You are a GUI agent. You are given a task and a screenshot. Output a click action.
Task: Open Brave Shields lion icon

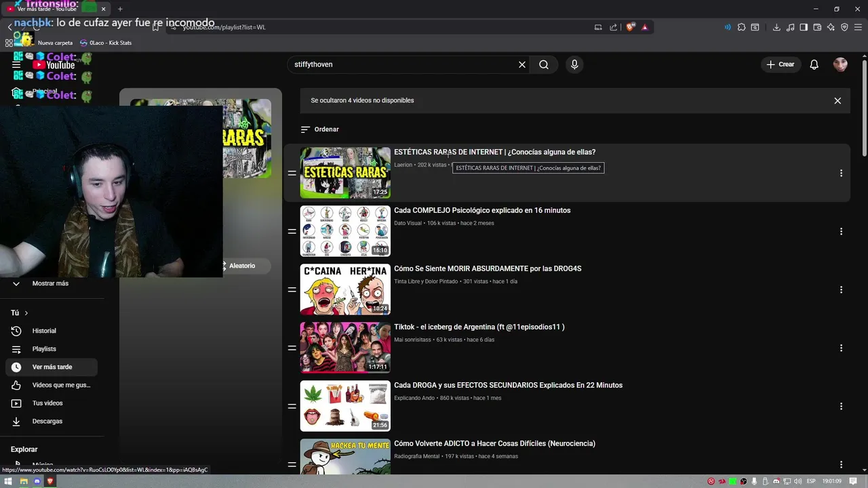631,27
